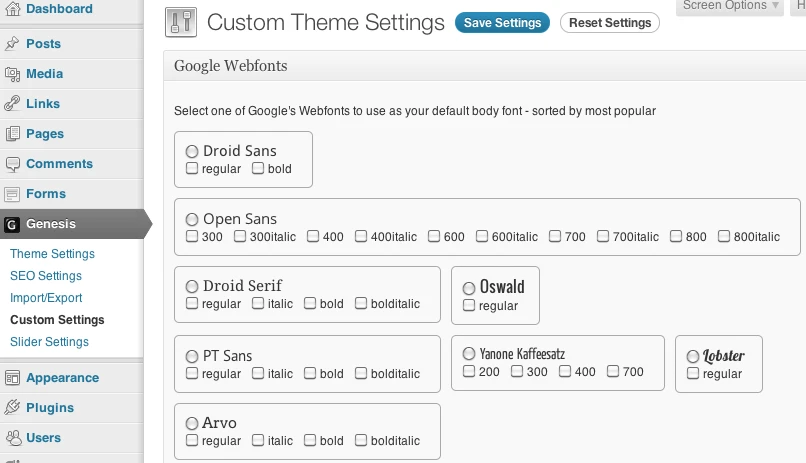Click the Google Webfonts section header
Screen dimensions: 806x463
coord(485,66)
